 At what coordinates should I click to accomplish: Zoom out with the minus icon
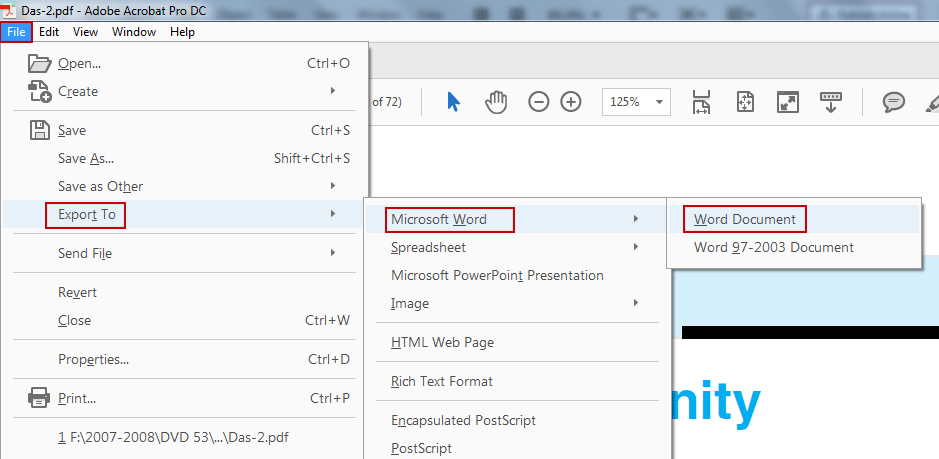tap(538, 102)
